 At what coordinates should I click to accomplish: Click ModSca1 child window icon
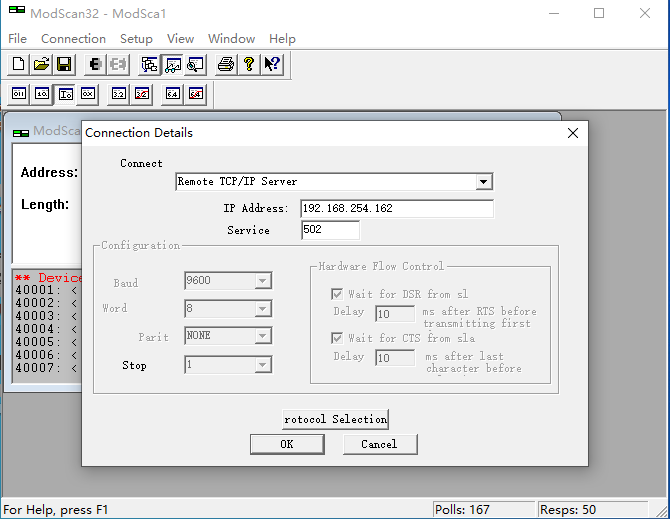point(21,133)
